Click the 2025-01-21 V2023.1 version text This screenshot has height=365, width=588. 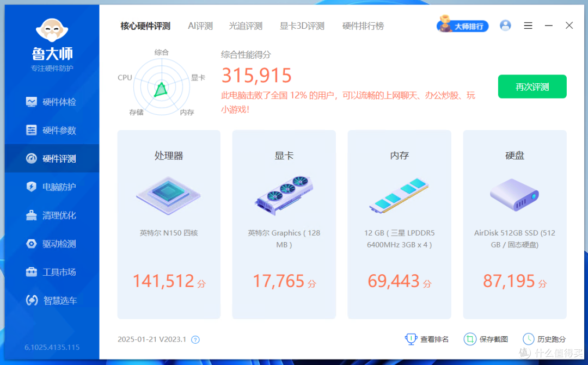pyautogui.click(x=152, y=339)
